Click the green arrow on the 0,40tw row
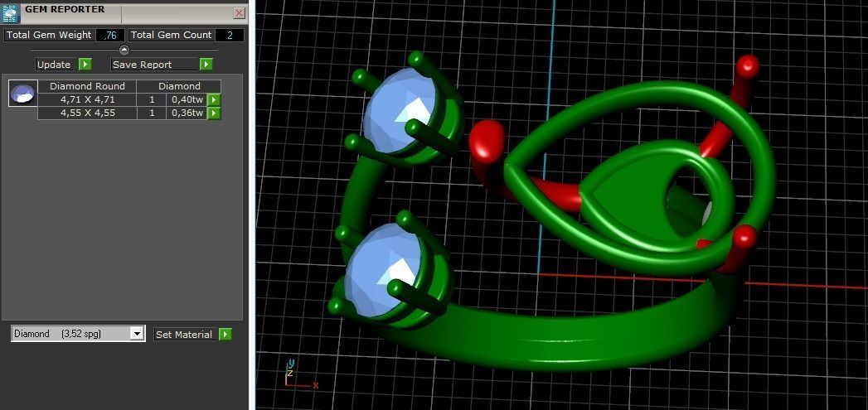Screen dimensions: 868x410 pyautogui.click(x=214, y=99)
